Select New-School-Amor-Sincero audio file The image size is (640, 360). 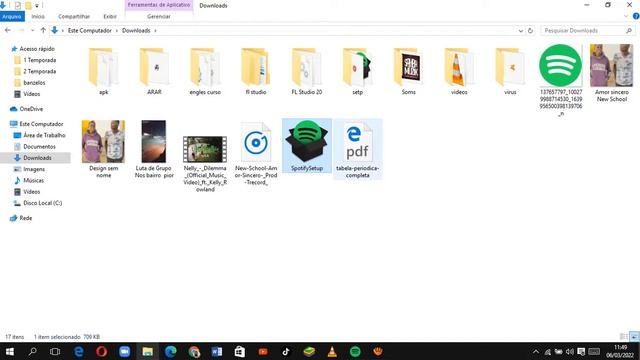coord(256,153)
